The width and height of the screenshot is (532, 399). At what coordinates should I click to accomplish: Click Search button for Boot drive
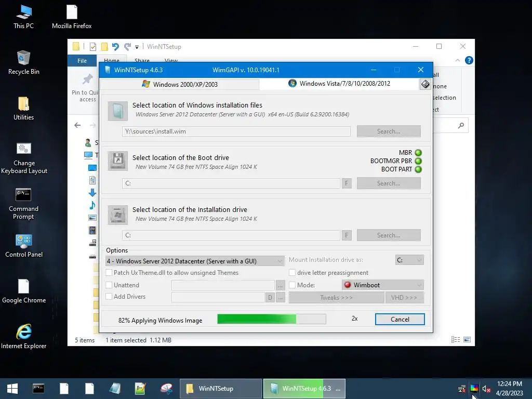(389, 183)
